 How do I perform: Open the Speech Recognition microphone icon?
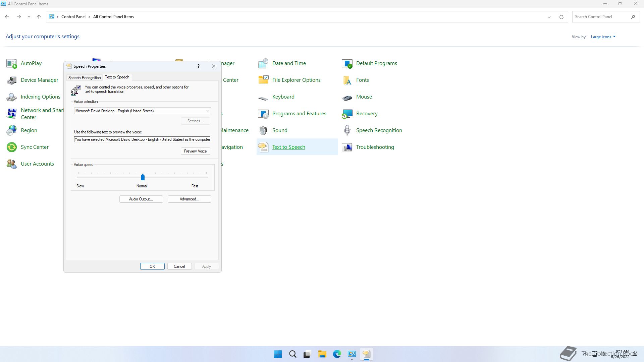point(347,130)
